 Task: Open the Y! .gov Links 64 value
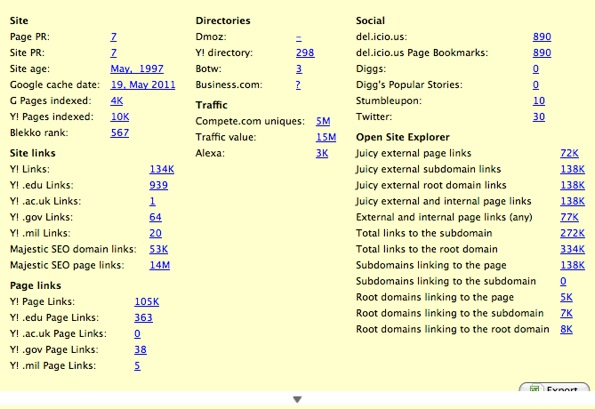pyautogui.click(x=155, y=217)
